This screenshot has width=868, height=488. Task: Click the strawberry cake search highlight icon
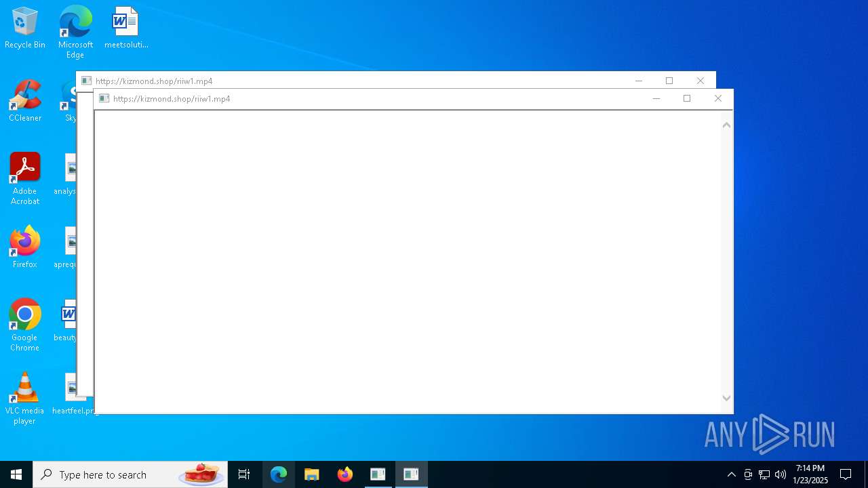(x=201, y=474)
